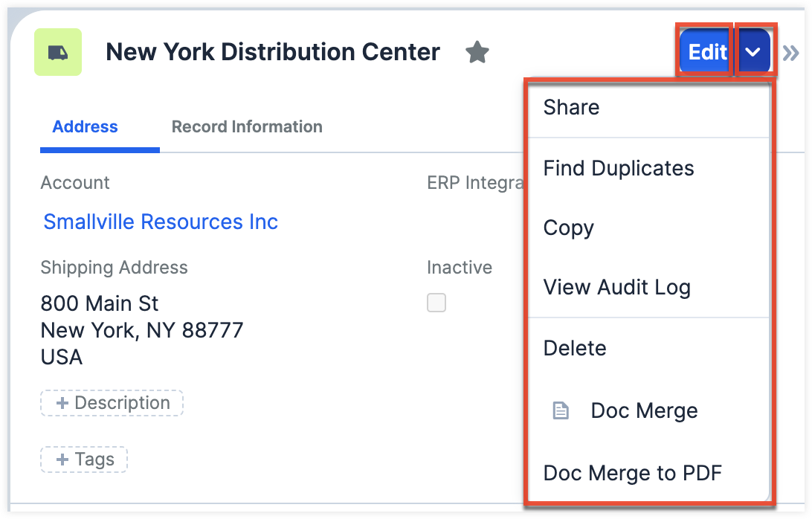The image size is (812, 519).
Task: Click the New York Distribution Center title
Action: coord(273,52)
